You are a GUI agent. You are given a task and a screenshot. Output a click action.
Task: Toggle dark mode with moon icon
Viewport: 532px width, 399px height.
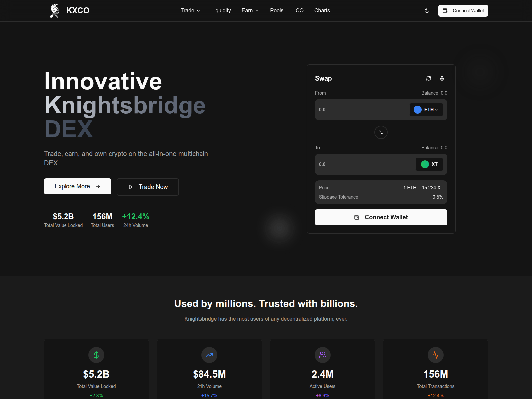pos(427,11)
